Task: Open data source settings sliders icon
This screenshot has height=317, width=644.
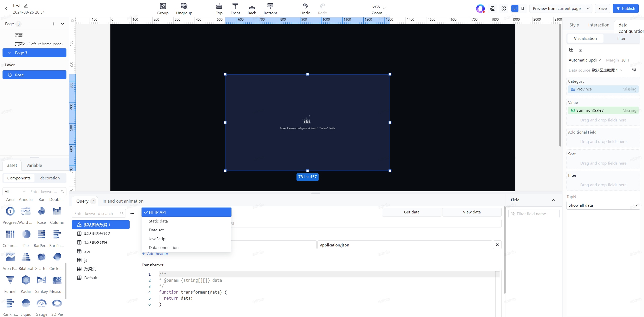Action: (x=634, y=70)
